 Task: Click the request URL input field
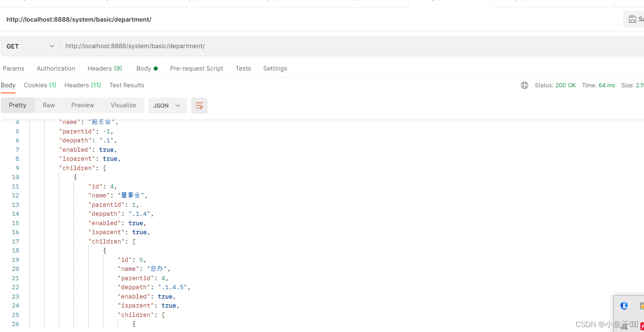[x=352, y=46]
